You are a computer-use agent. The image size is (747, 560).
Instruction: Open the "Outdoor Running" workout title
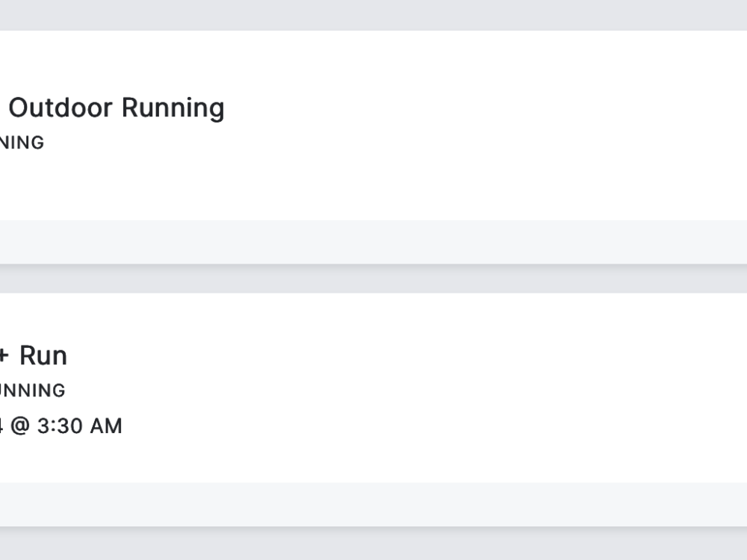tap(116, 108)
